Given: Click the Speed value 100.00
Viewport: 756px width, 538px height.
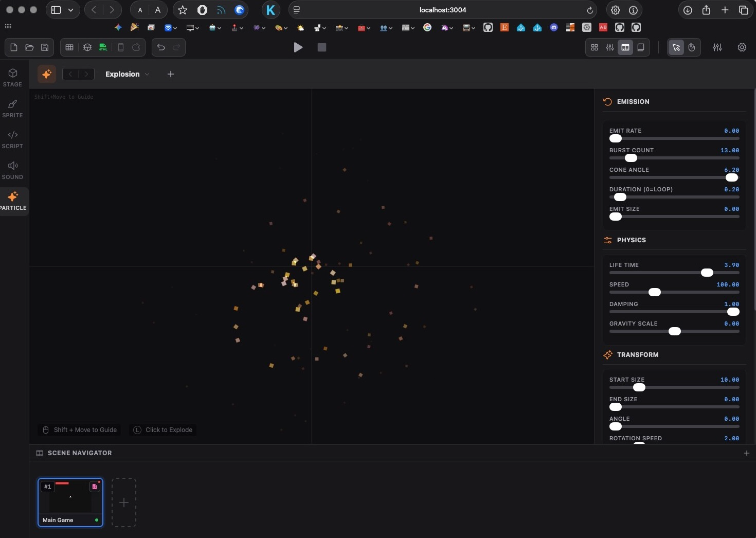Looking at the screenshot, I should click(728, 284).
